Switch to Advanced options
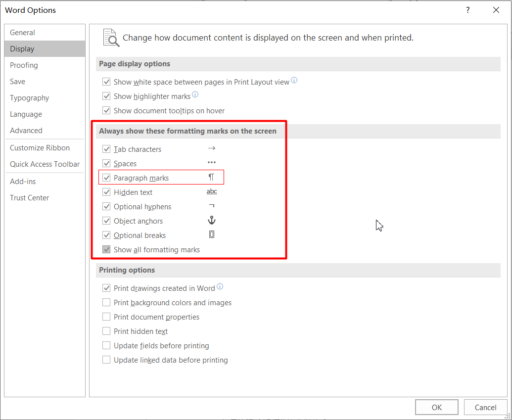This screenshot has height=420, width=512. tap(45, 131)
